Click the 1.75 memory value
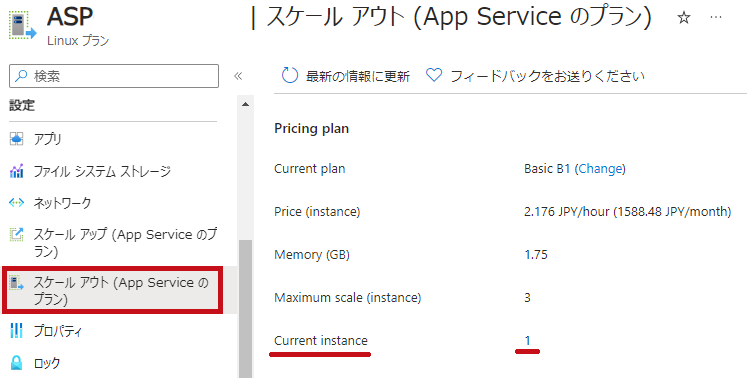747x378 pixels. 536,255
